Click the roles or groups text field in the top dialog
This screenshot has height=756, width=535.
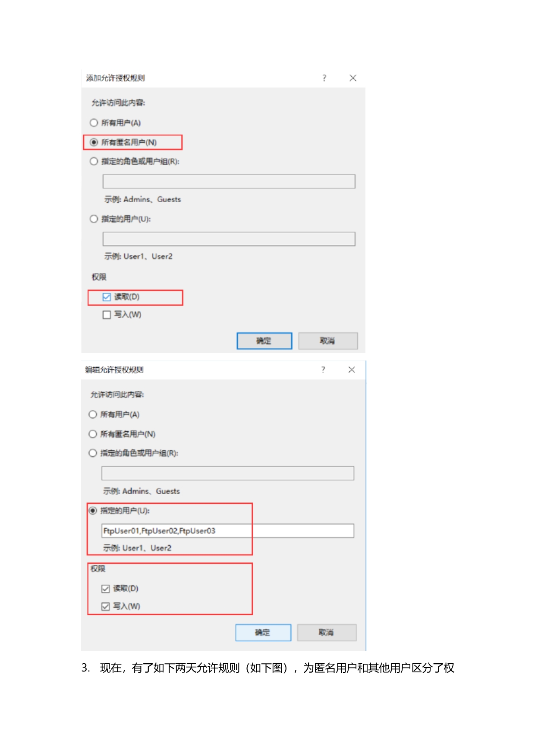click(229, 182)
